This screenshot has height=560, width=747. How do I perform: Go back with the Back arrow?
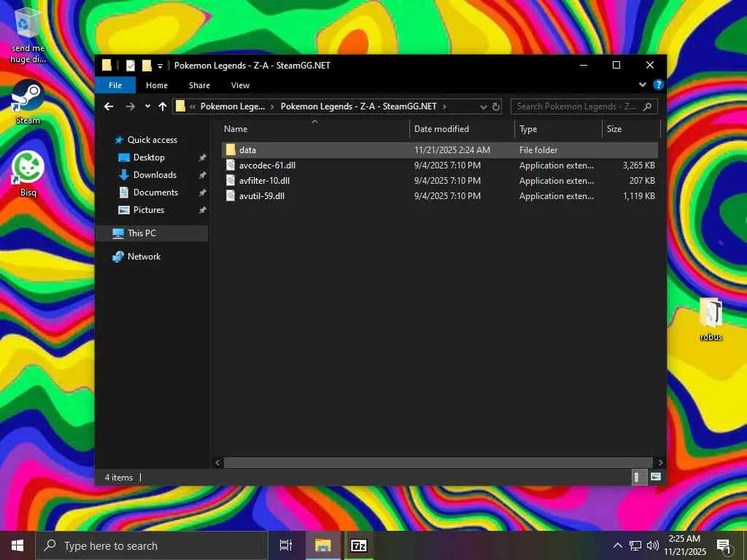click(x=109, y=106)
